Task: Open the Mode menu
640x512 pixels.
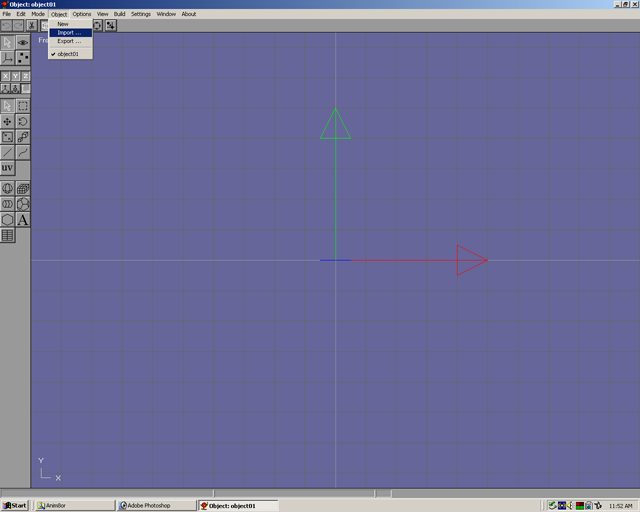Action: pos(38,14)
